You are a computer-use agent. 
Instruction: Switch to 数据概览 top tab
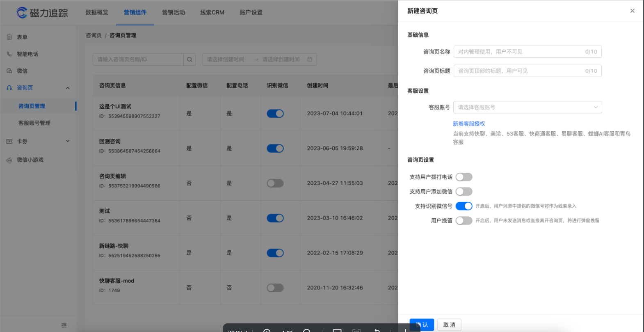(x=97, y=12)
